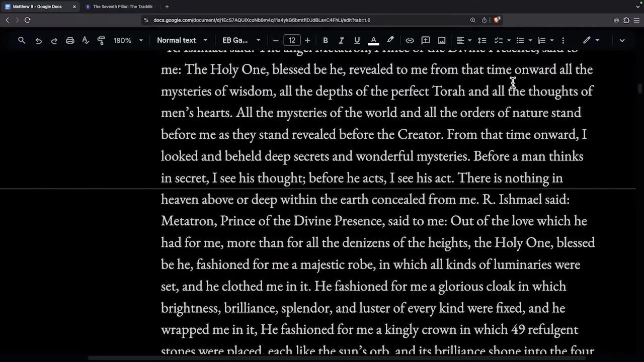Increase font size with plus button
The image size is (644, 362).
pos(307,40)
